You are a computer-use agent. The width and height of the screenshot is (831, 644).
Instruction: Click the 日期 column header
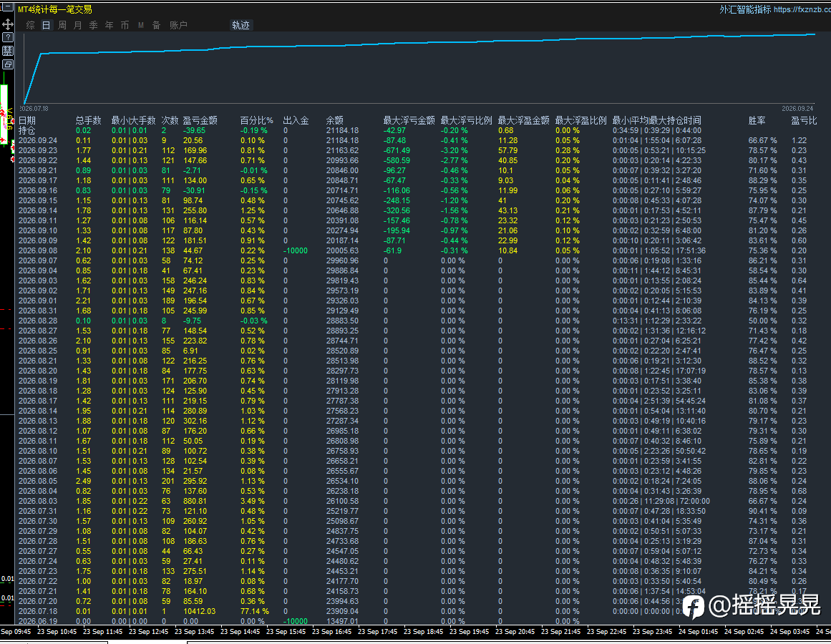(x=27, y=120)
